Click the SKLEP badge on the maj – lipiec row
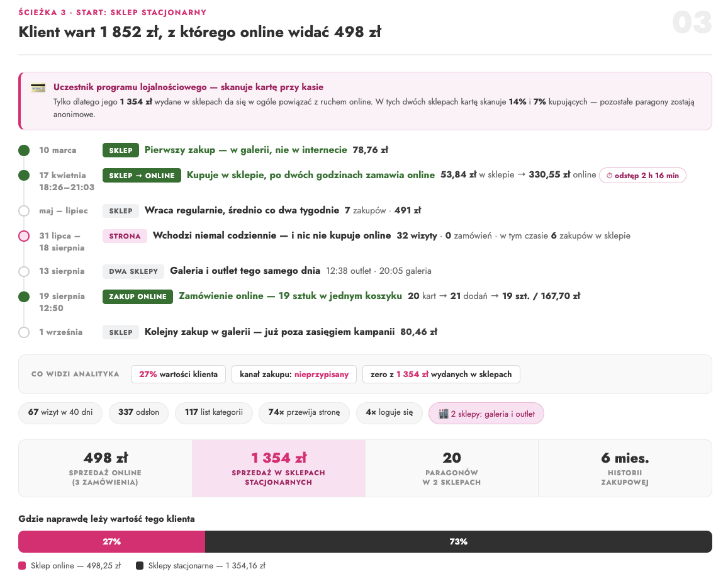 (x=121, y=211)
